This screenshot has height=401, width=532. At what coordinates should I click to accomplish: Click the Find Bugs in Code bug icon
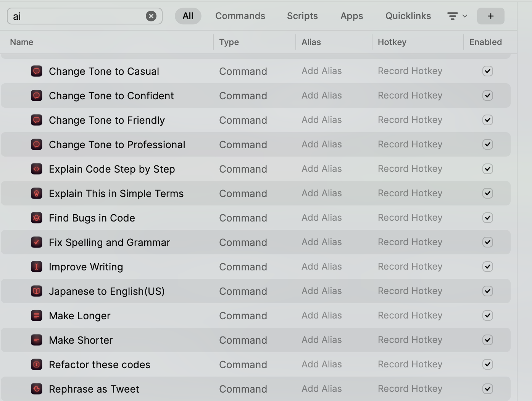pyautogui.click(x=36, y=218)
